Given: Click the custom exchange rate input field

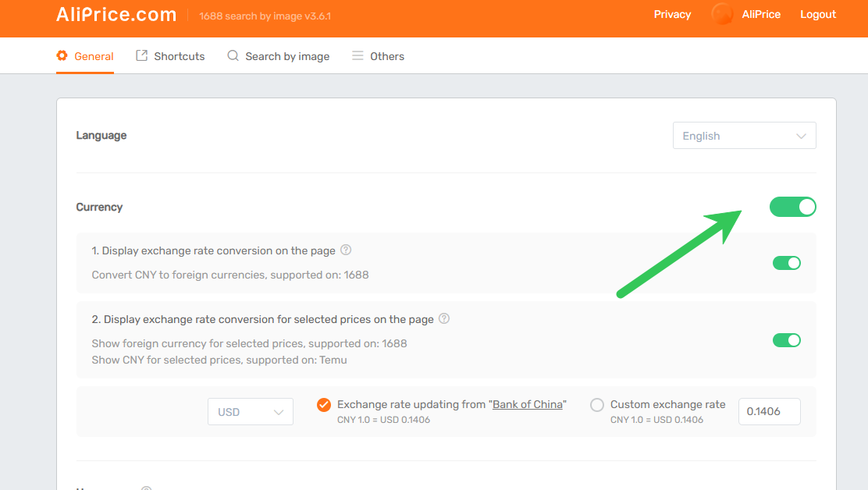Looking at the screenshot, I should click(x=769, y=412).
